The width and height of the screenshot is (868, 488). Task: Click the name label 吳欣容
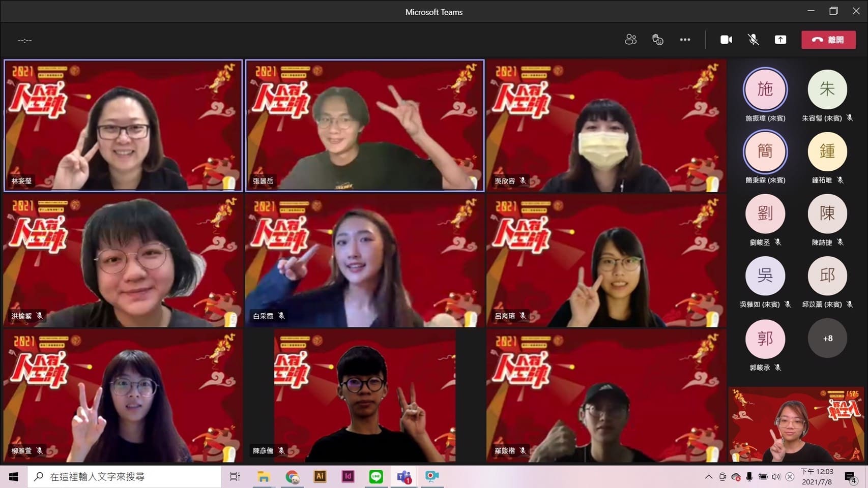505,181
